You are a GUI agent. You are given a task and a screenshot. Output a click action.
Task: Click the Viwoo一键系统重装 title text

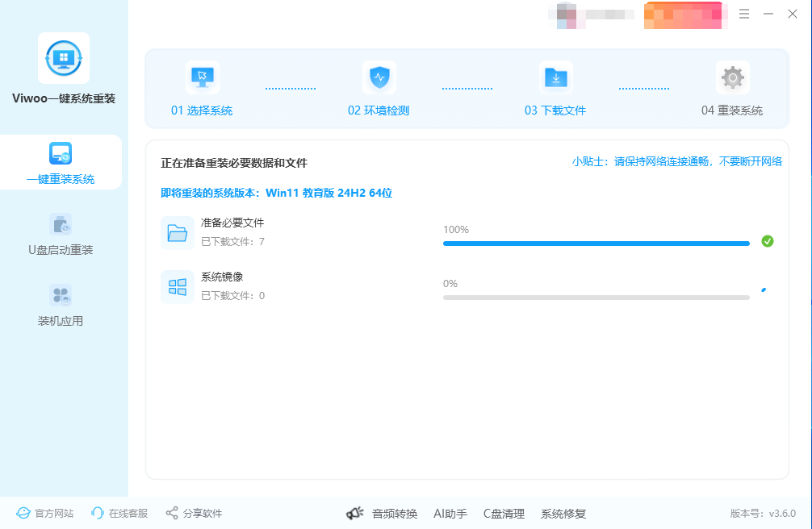coord(64,98)
